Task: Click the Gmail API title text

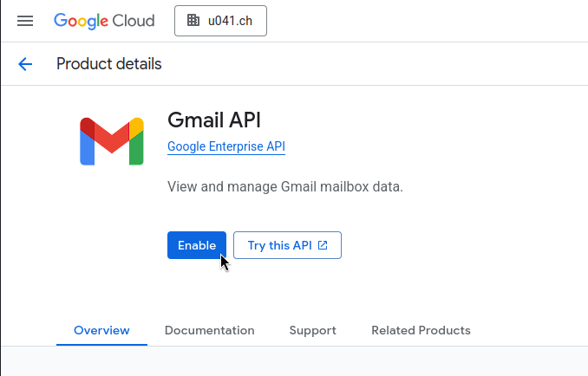Action: click(x=213, y=120)
